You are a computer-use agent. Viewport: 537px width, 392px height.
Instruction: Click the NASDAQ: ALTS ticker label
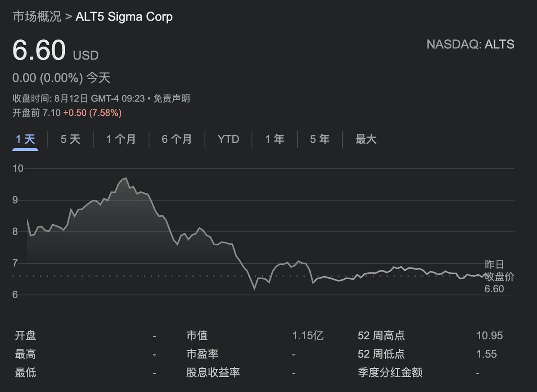(x=470, y=44)
